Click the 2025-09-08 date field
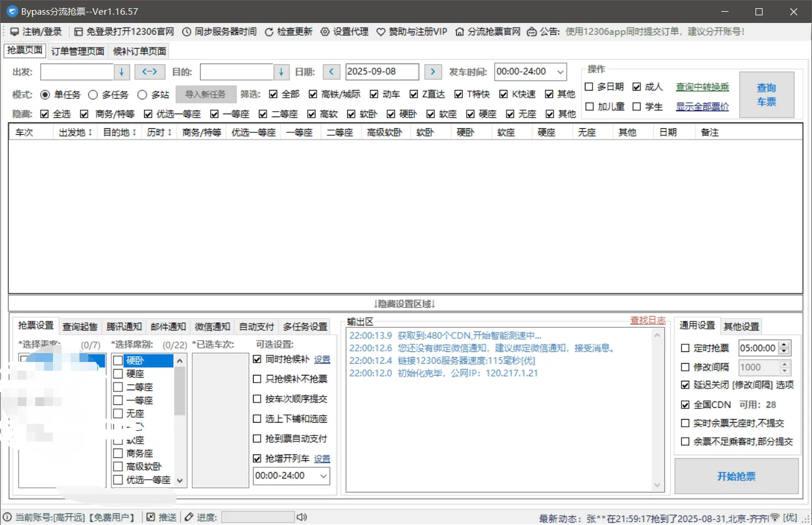The width and height of the screenshot is (812, 525). 381,71
